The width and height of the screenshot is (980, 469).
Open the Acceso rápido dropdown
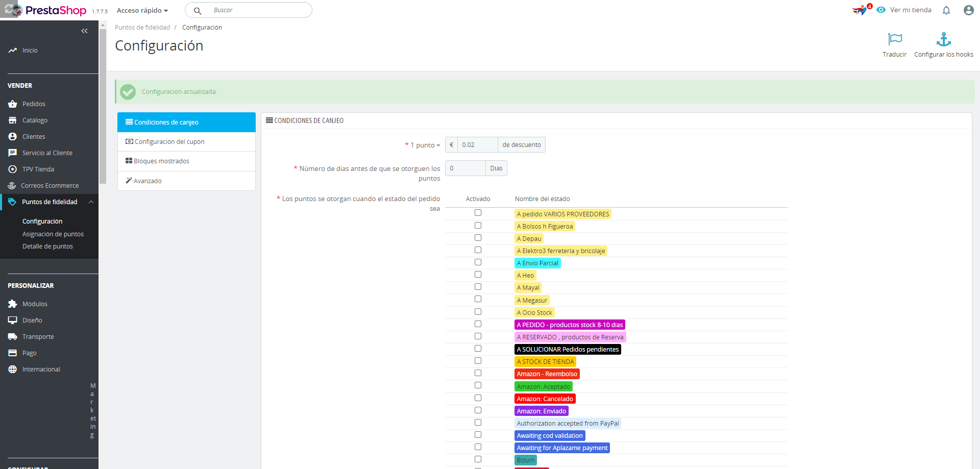click(142, 11)
